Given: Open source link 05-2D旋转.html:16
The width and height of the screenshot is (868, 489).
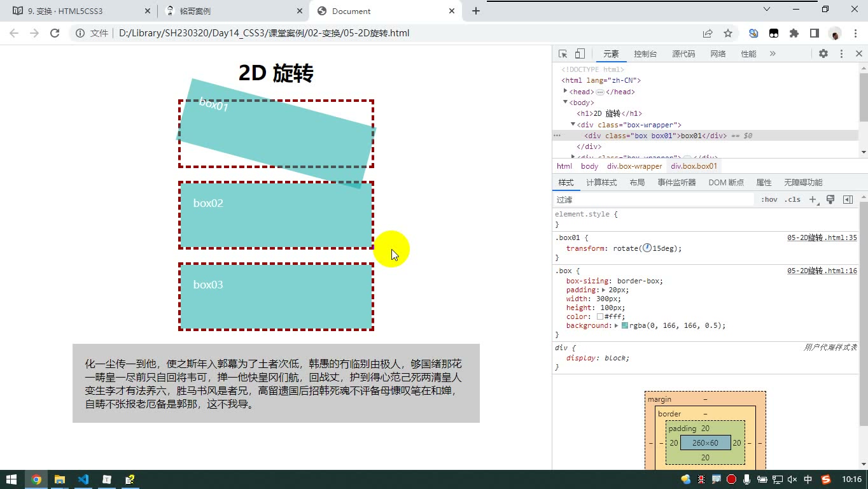Looking at the screenshot, I should point(822,271).
